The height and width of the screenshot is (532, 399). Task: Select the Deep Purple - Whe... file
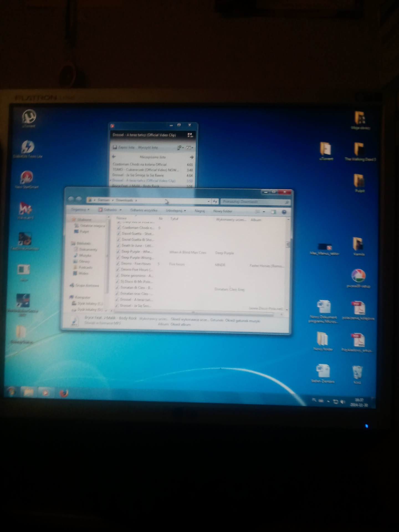coord(136,252)
